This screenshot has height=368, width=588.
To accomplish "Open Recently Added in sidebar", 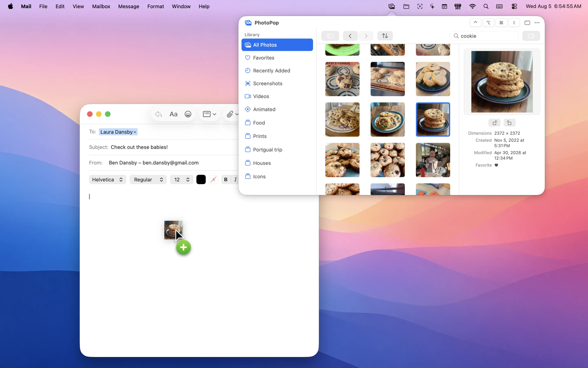I will tap(277, 71).
